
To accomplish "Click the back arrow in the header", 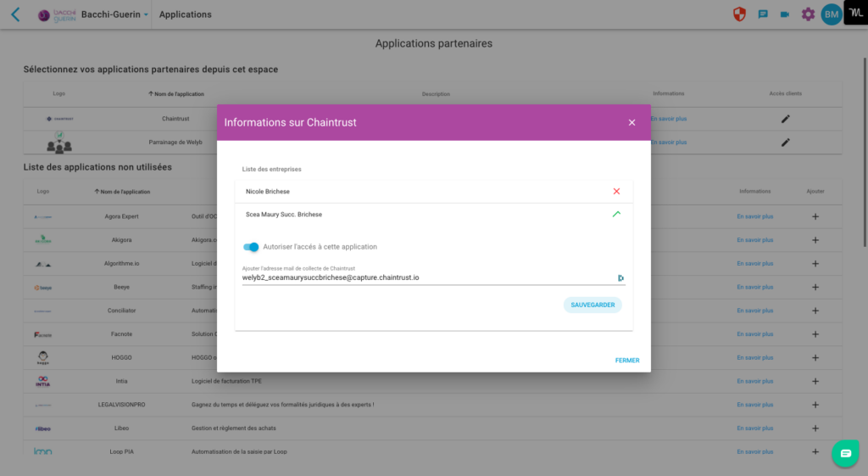I will (15, 14).
